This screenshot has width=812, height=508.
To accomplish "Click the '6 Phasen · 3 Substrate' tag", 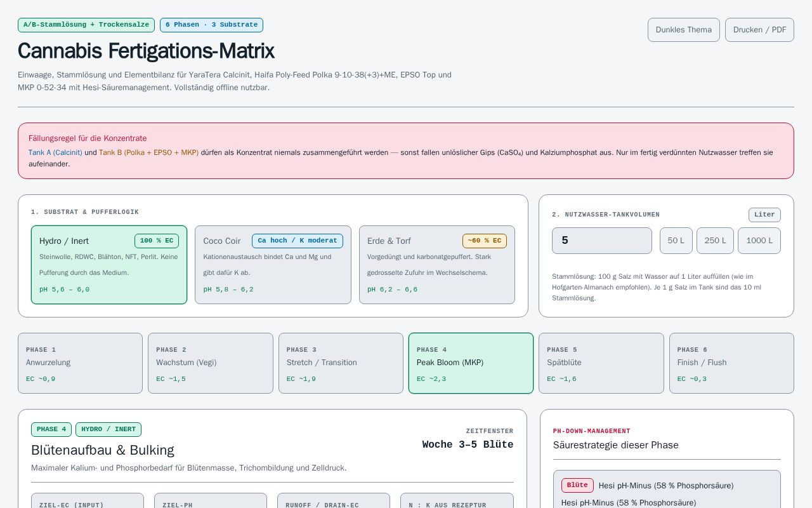I will (x=211, y=25).
